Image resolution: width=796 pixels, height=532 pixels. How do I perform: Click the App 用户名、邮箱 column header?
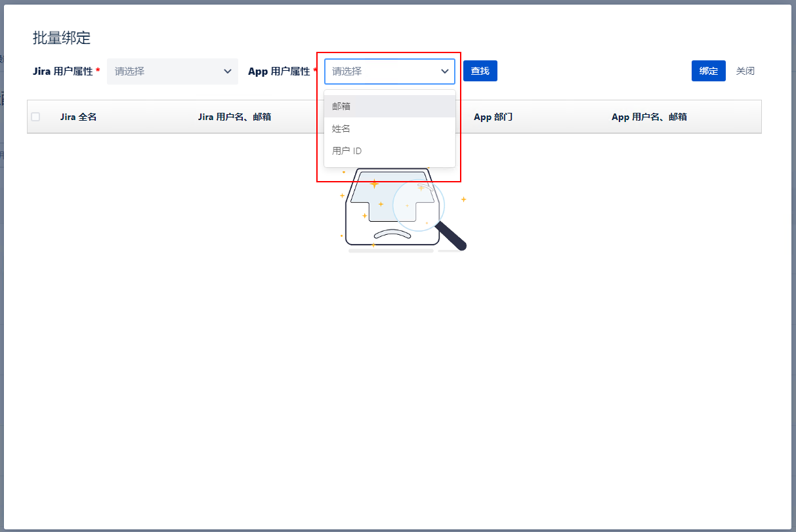[x=648, y=117]
